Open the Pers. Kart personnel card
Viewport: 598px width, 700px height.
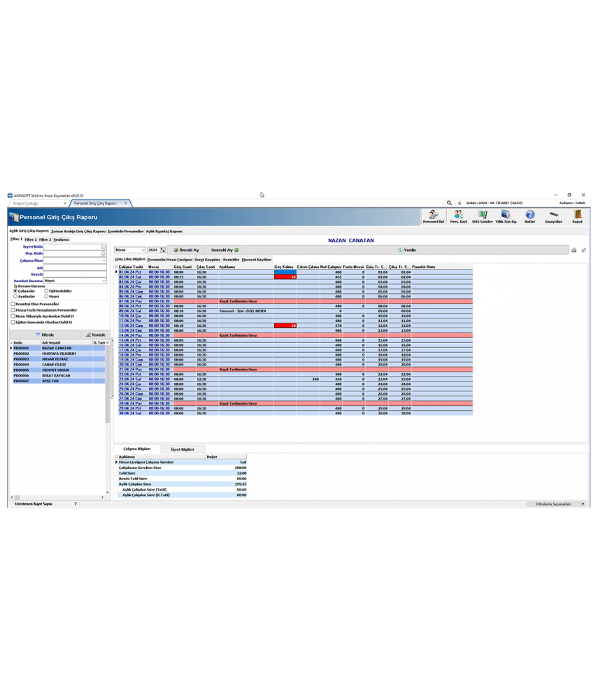(x=459, y=216)
